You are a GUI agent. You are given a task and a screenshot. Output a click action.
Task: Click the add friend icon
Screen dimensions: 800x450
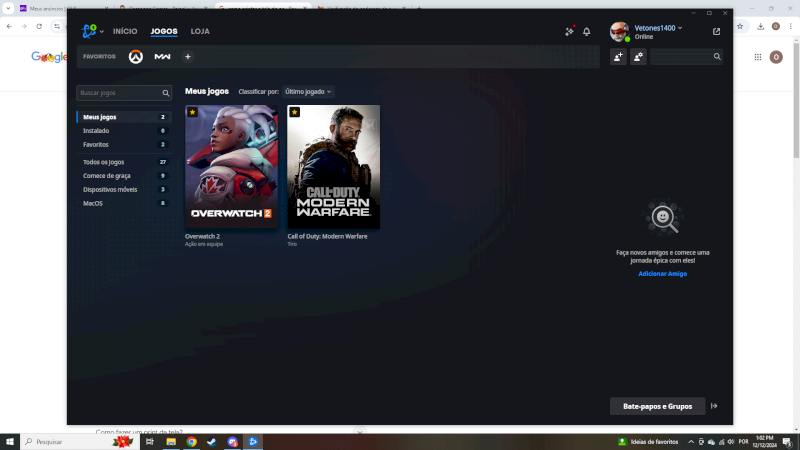coord(619,57)
